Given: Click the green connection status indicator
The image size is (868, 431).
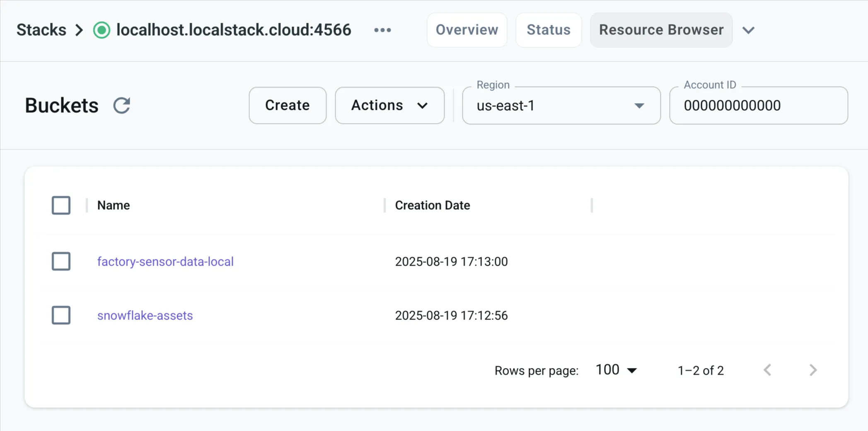Looking at the screenshot, I should tap(101, 30).
